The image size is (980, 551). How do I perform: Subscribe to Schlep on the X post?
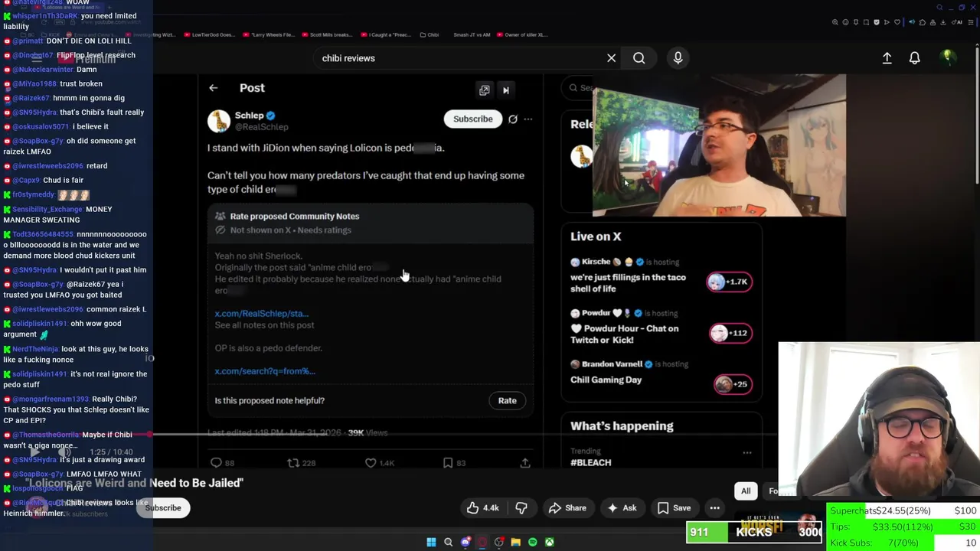coord(472,119)
